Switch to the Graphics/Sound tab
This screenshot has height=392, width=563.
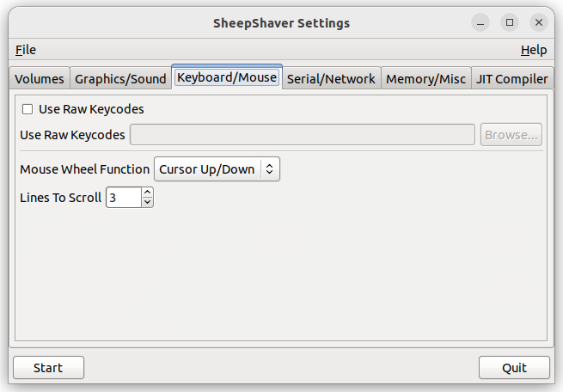pyautogui.click(x=120, y=78)
